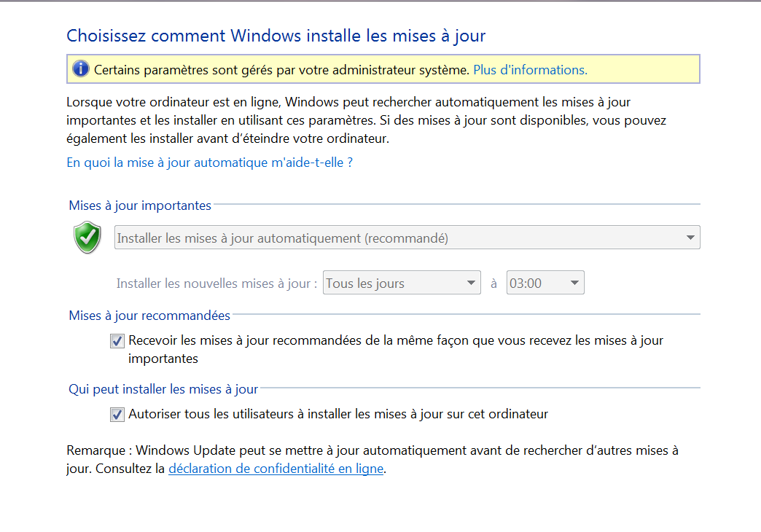Viewport: 761px width, 532px height.
Task: Click the 'Remarque : Windows Update' note text
Action: tap(372, 450)
